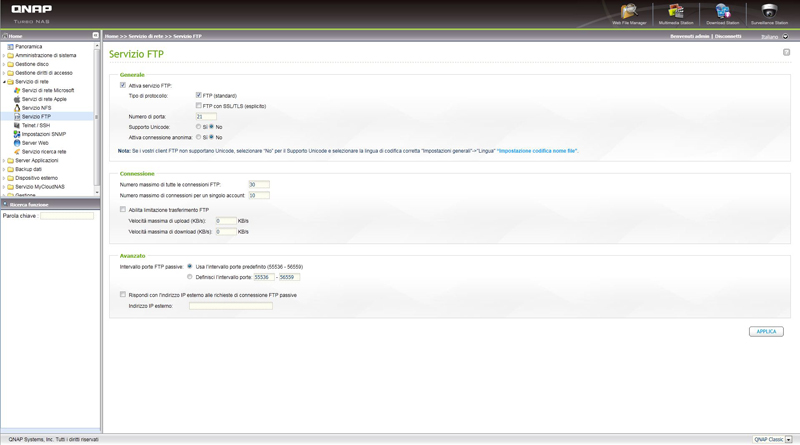Open Servizi di rete Apple
The width and height of the screenshot is (800, 445).
[x=44, y=99]
